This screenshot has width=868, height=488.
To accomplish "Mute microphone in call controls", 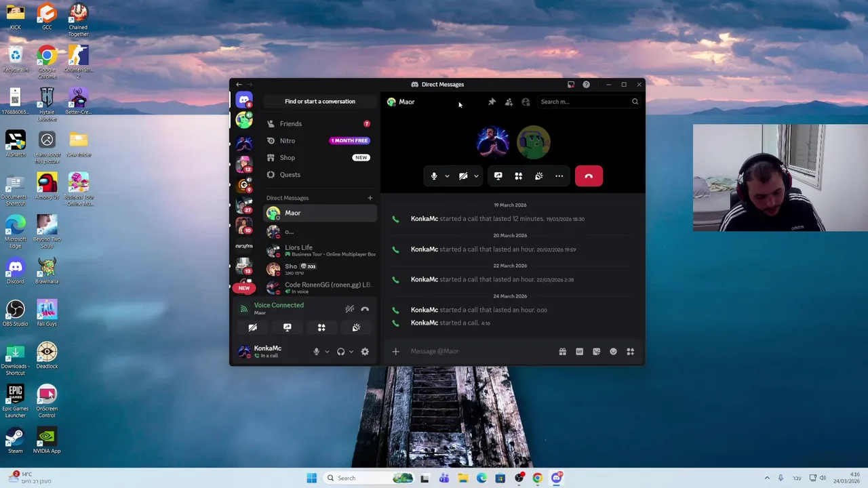I will coord(434,176).
